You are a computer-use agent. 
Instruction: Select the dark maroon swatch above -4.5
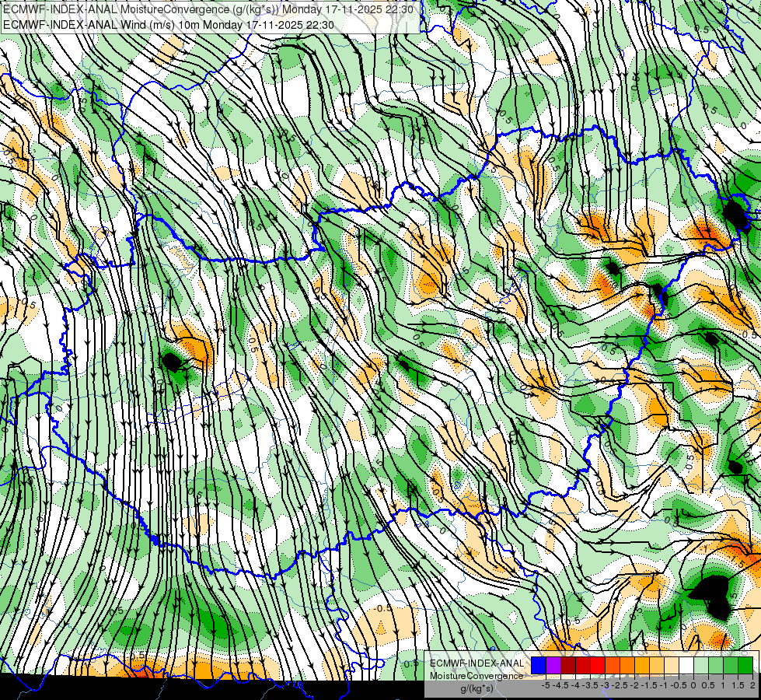point(568,666)
